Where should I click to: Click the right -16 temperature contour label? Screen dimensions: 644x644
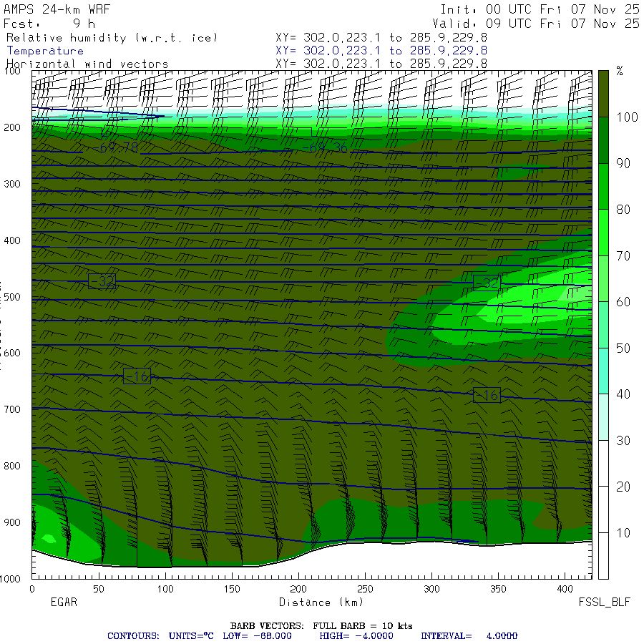[487, 396]
